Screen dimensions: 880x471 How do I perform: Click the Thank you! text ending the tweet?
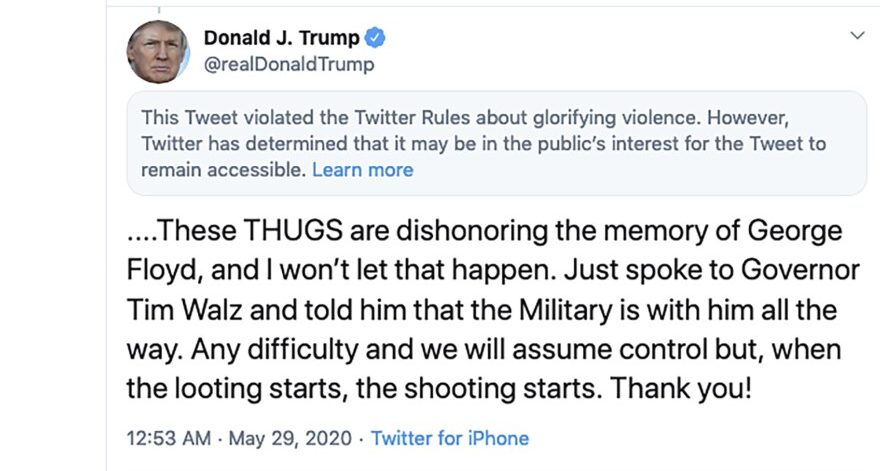click(680, 388)
